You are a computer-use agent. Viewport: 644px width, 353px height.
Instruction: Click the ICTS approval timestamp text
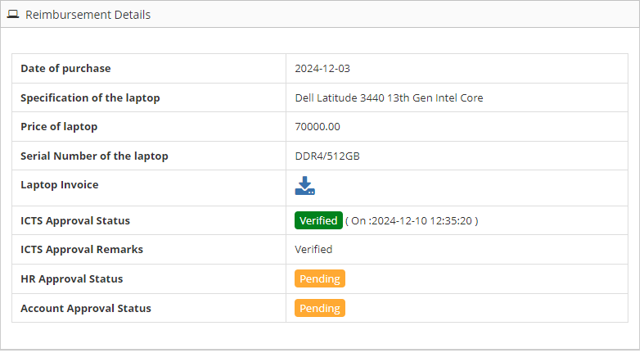pyautogui.click(x=412, y=220)
